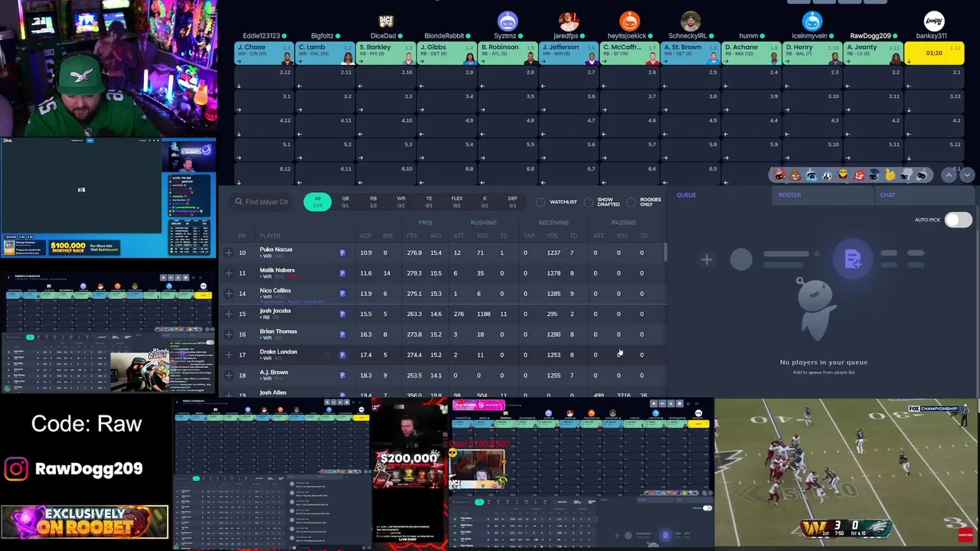
Task: Click the B. Robinson pick card
Action: (x=508, y=53)
